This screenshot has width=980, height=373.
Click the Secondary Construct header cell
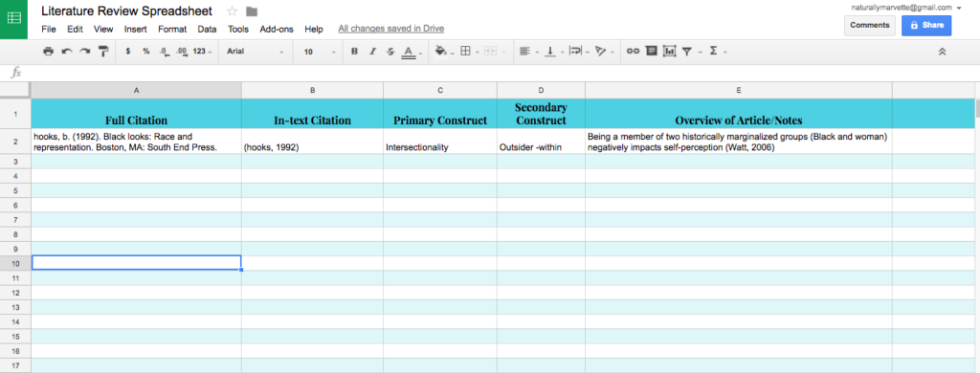click(542, 114)
